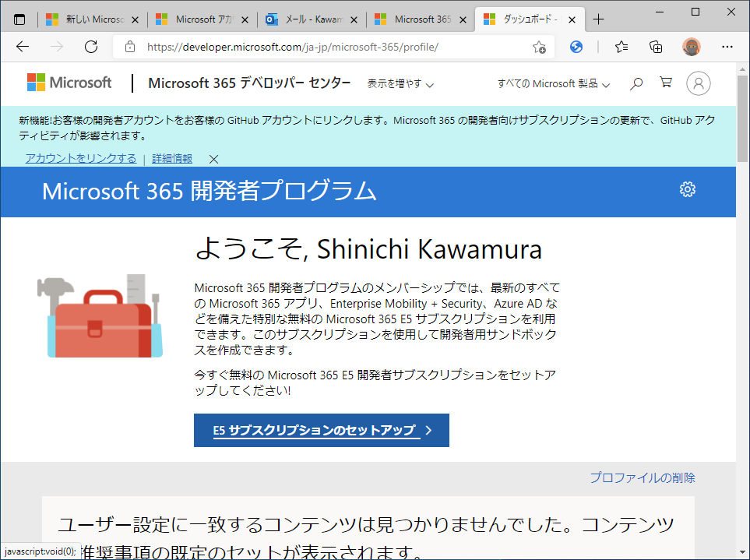The width and height of the screenshot is (750, 560).
Task: Open the Collections panel
Action: point(656,47)
